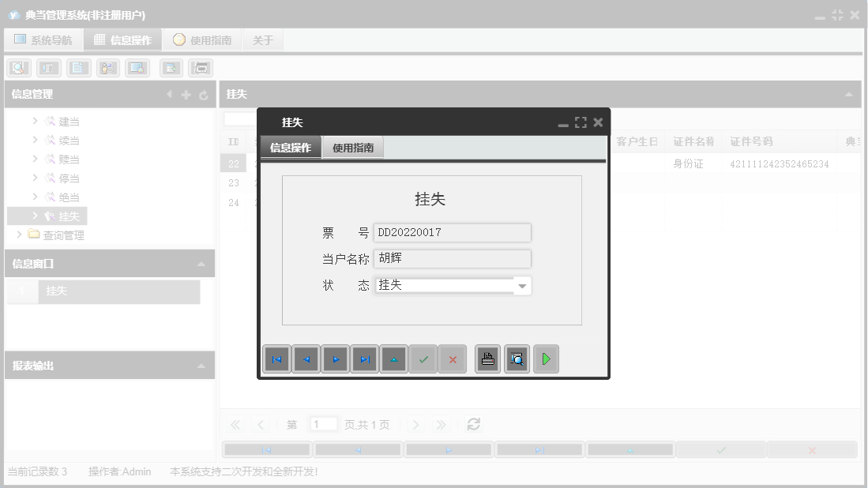
Task: Click the page number input field
Action: [x=323, y=424]
